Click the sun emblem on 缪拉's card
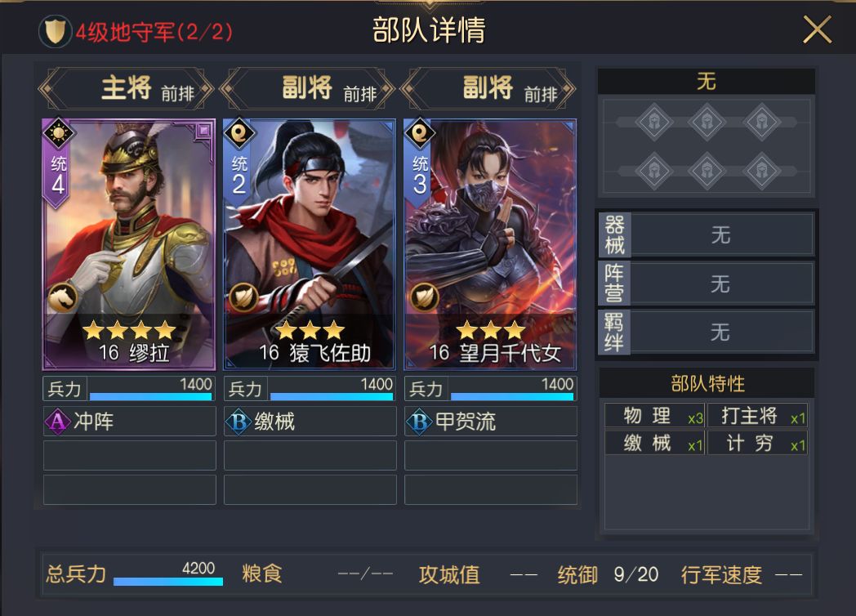 59,133
